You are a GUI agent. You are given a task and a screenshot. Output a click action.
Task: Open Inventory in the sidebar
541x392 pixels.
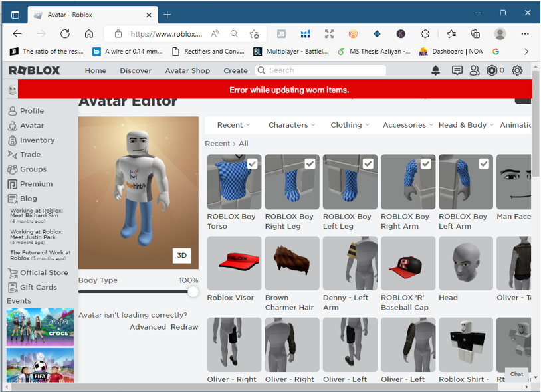[x=31, y=140]
